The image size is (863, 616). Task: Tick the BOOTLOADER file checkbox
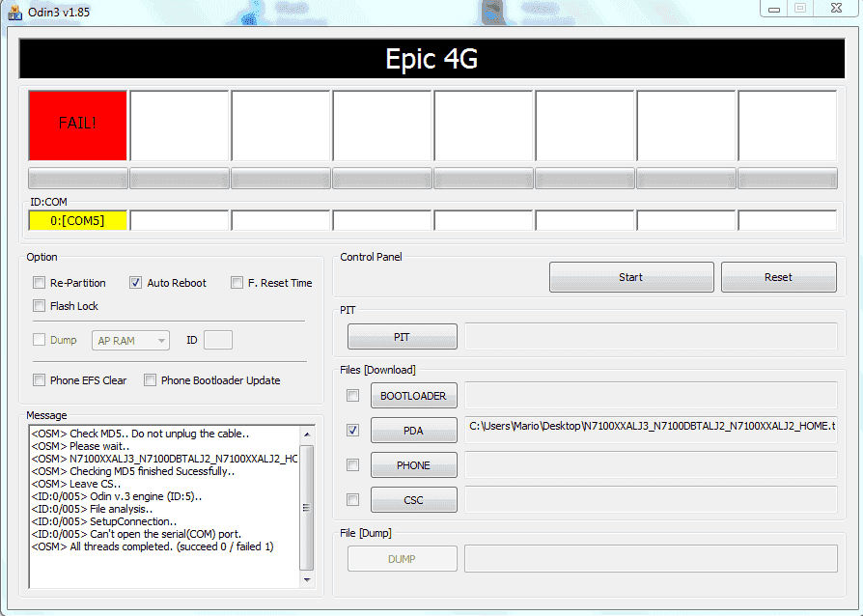point(352,396)
